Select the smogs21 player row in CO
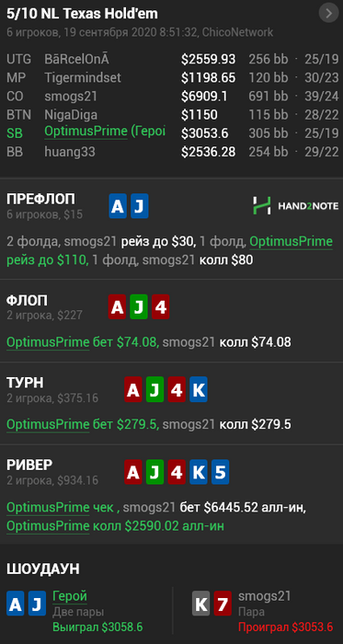The height and width of the screenshot is (644, 343). point(173,97)
